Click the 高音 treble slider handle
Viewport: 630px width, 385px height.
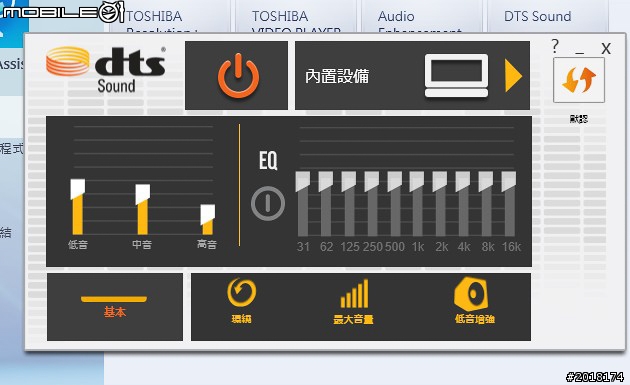click(x=208, y=215)
